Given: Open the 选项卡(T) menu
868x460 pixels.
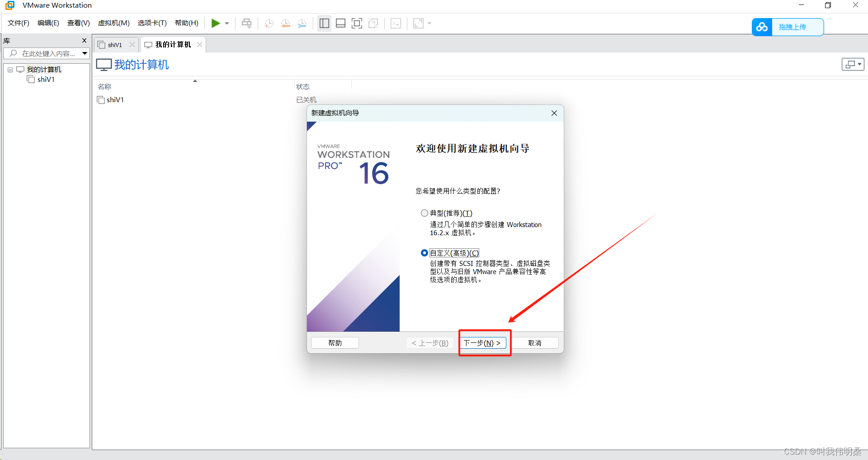Looking at the screenshot, I should point(152,23).
